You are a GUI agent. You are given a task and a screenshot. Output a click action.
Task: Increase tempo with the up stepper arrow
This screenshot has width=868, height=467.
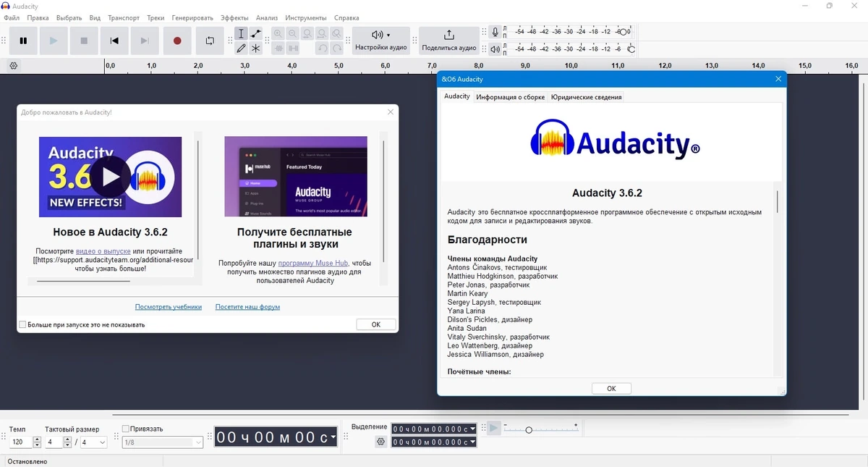[38, 439]
